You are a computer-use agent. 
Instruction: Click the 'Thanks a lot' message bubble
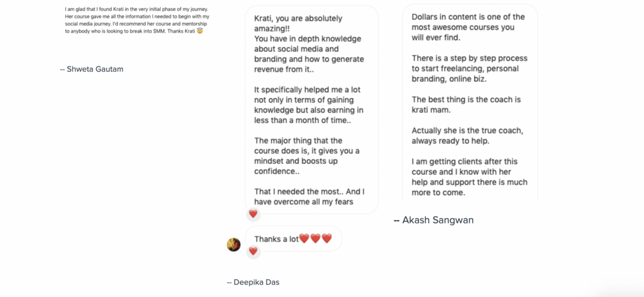pyautogui.click(x=293, y=239)
